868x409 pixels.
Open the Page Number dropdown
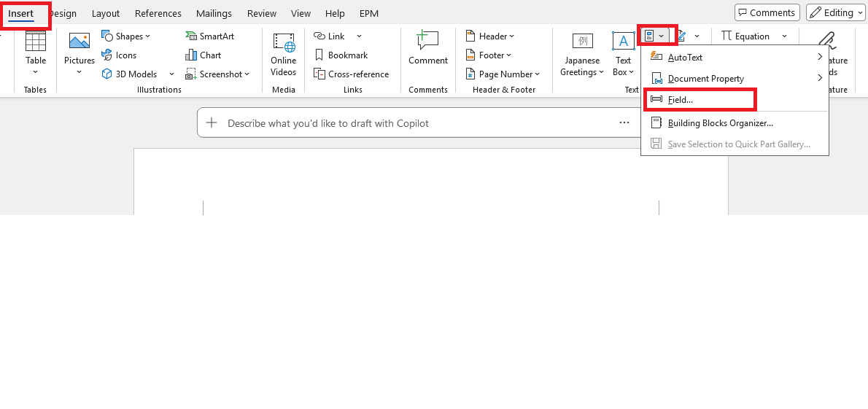click(502, 74)
